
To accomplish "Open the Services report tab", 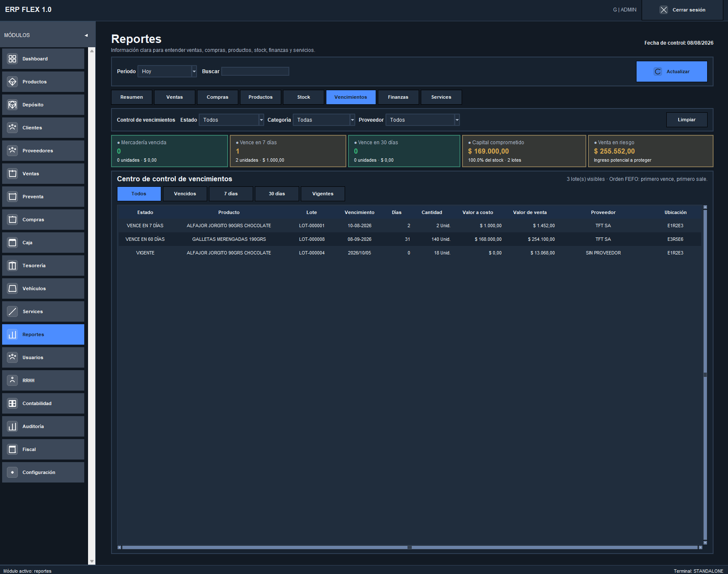I will pyautogui.click(x=441, y=97).
